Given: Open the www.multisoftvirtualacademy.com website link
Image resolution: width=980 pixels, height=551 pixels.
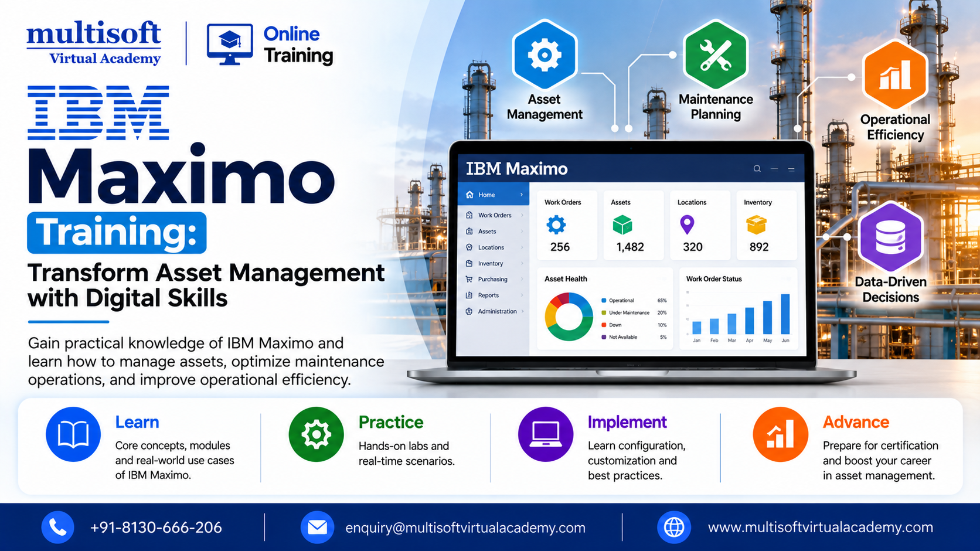Looking at the screenshot, I should pos(820,527).
